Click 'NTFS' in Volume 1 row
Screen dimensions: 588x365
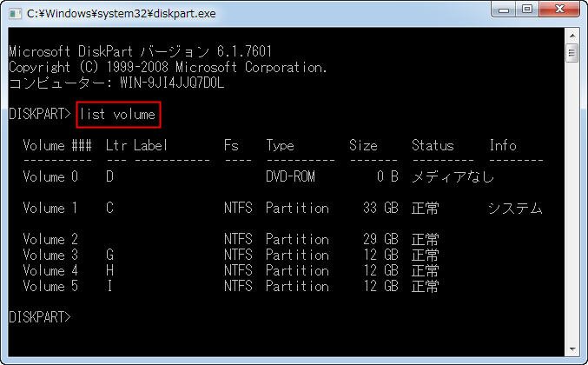tap(238, 208)
